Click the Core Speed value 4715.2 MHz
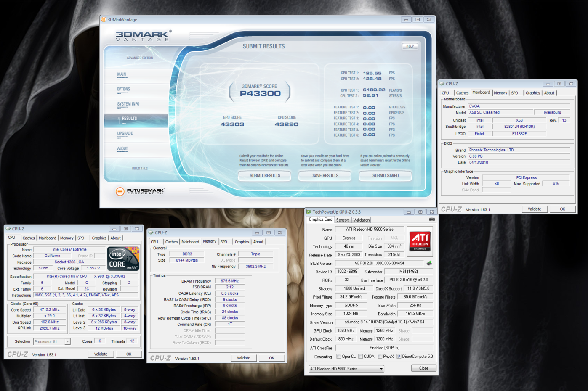The height and width of the screenshot is (391, 588). (50, 310)
